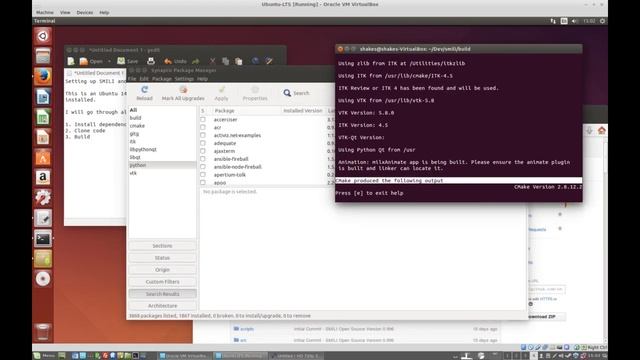Click the Search Results button in Synaptic
Image resolution: width=640 pixels, height=360 pixels.
coord(162,294)
